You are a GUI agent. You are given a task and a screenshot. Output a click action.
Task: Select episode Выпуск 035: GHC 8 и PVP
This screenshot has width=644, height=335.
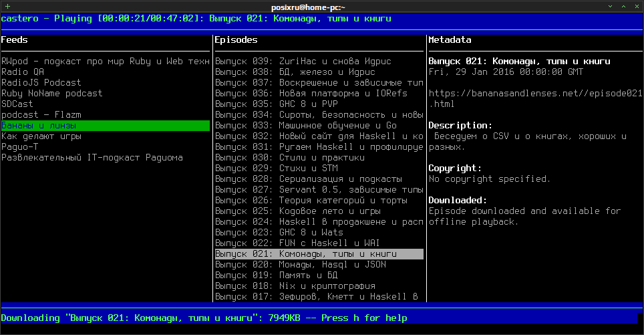coord(277,104)
